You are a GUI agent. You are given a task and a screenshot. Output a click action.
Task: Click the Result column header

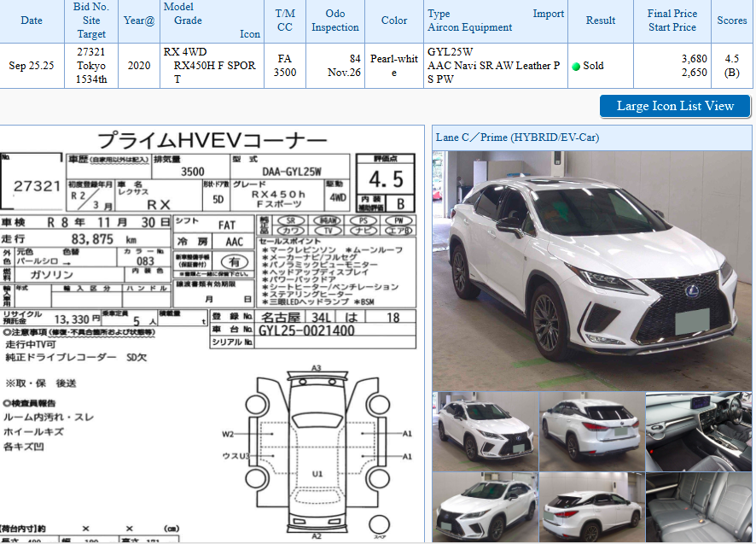pos(601,20)
